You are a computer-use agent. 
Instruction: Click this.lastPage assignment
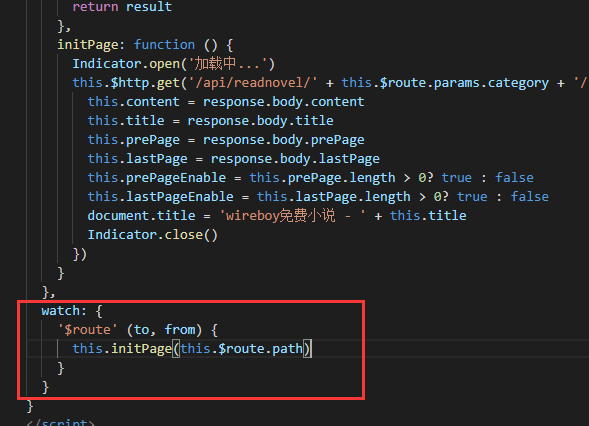(x=137, y=159)
